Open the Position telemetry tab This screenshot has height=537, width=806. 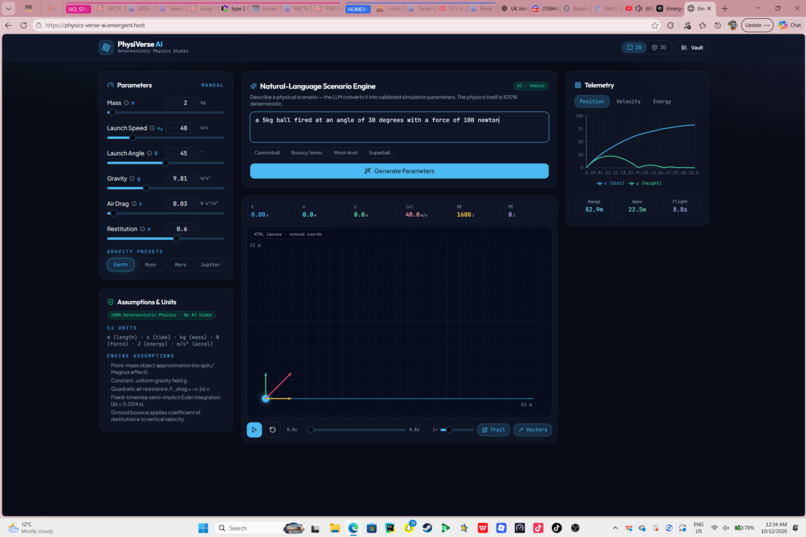click(592, 101)
